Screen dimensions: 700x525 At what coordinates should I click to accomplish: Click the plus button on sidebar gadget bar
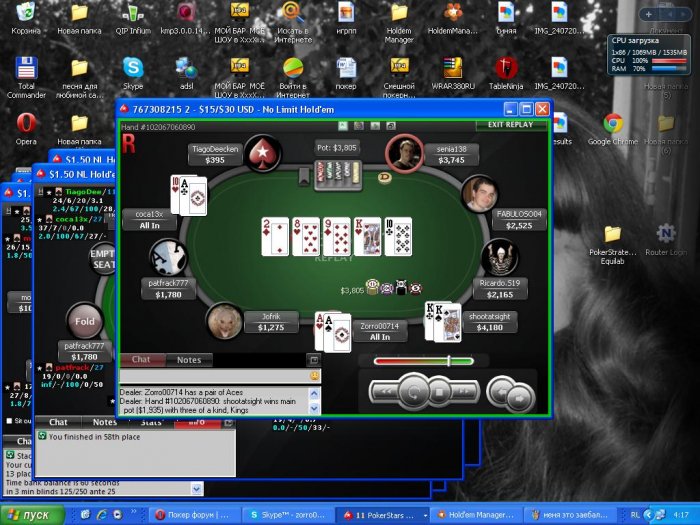pos(649,15)
